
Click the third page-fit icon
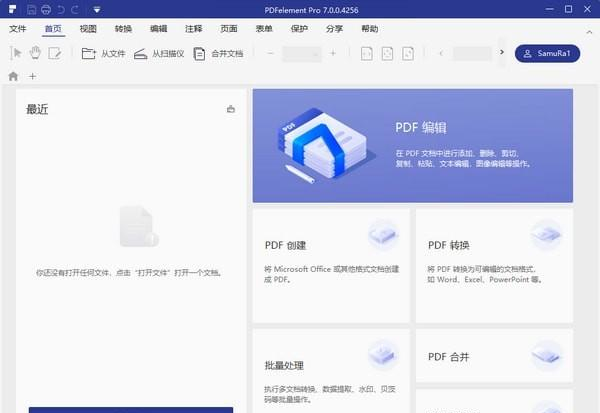tap(408, 54)
